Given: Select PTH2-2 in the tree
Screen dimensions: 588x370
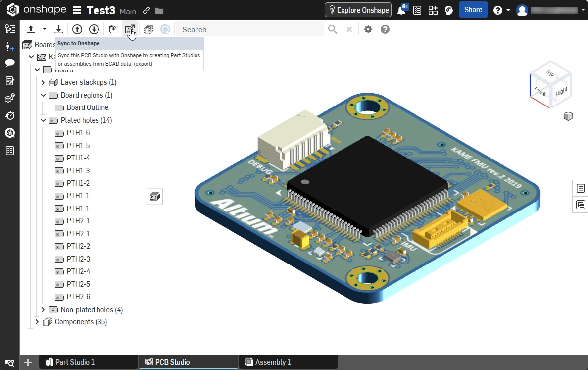Looking at the screenshot, I should pyautogui.click(x=78, y=246).
